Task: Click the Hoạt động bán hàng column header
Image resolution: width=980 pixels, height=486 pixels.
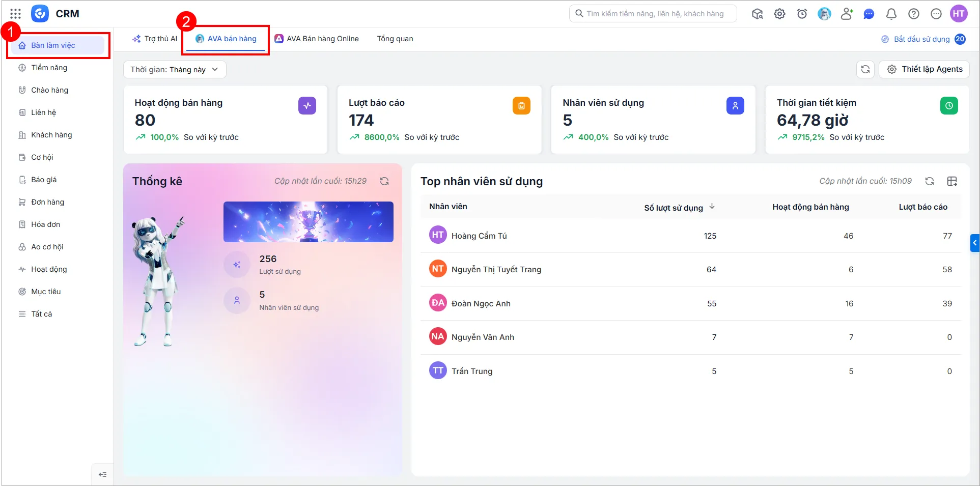Action: pos(810,207)
